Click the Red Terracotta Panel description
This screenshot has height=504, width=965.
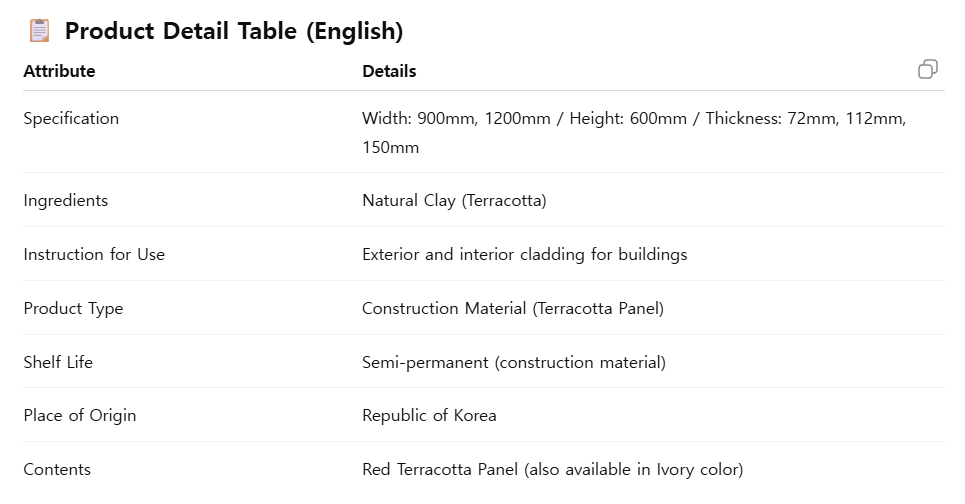(553, 470)
